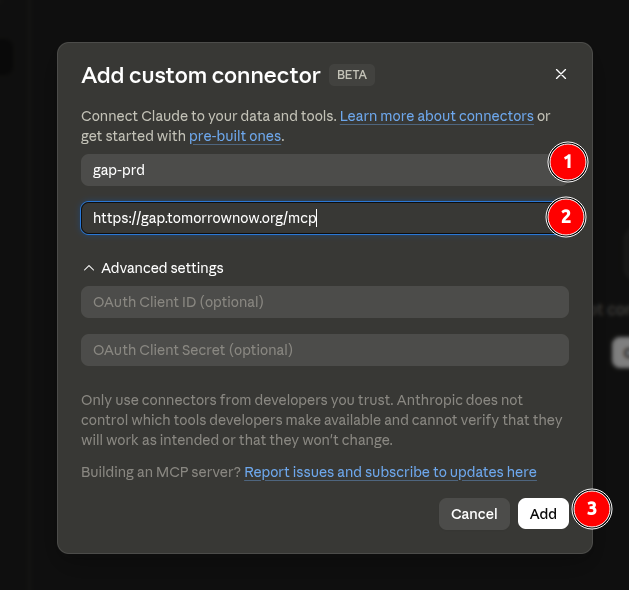Click the BETA badge

(x=352, y=75)
